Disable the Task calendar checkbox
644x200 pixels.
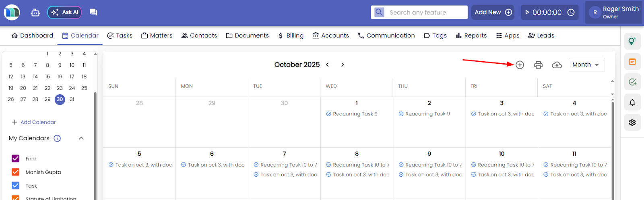point(16,185)
